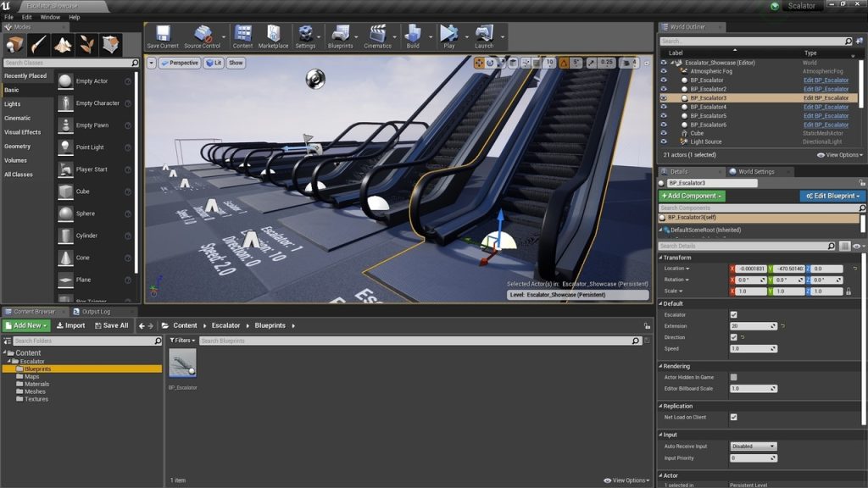
Task: Open the Source Control toolbar icon
Action: click(x=202, y=36)
